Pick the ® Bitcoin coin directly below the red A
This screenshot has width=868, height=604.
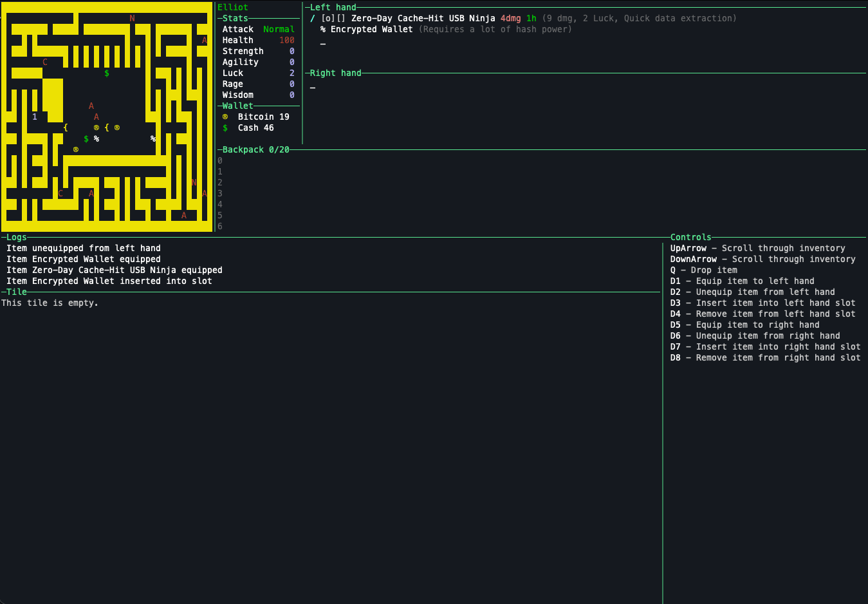pos(97,127)
